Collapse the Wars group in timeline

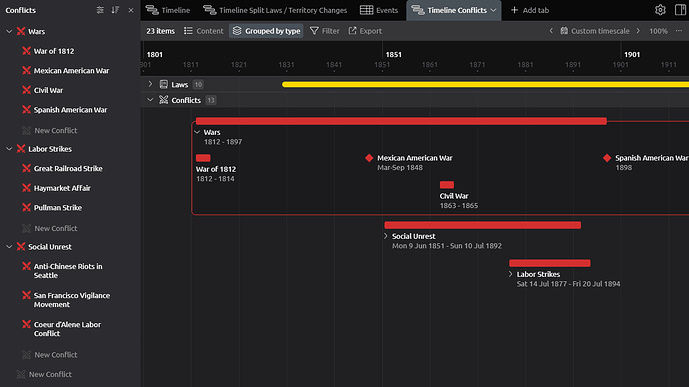(197, 132)
